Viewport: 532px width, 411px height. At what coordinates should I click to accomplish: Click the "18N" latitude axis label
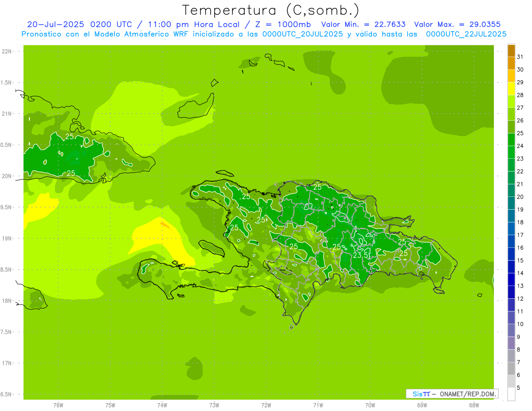[x=7, y=301]
